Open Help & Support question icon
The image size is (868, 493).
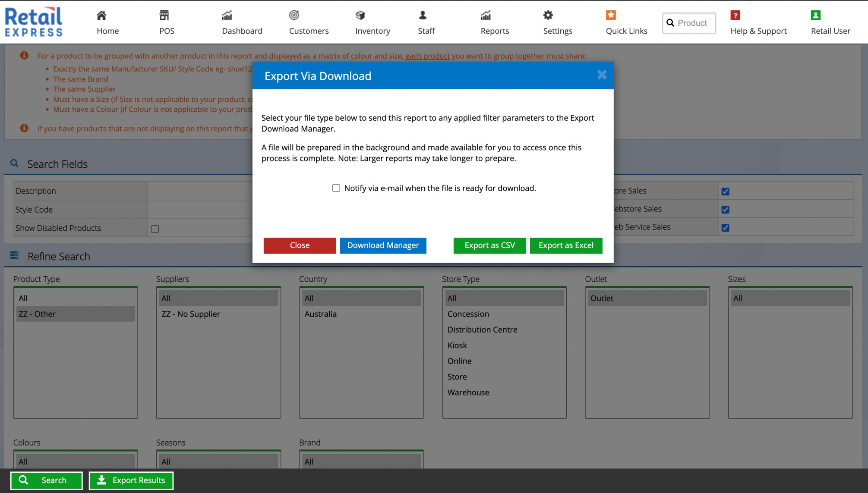pos(735,16)
